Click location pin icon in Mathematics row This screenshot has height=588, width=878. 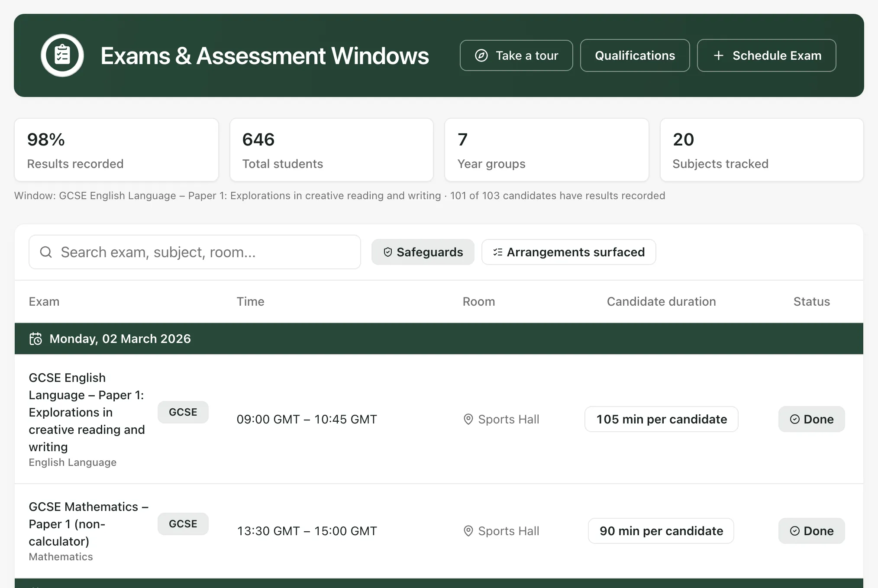(x=468, y=531)
